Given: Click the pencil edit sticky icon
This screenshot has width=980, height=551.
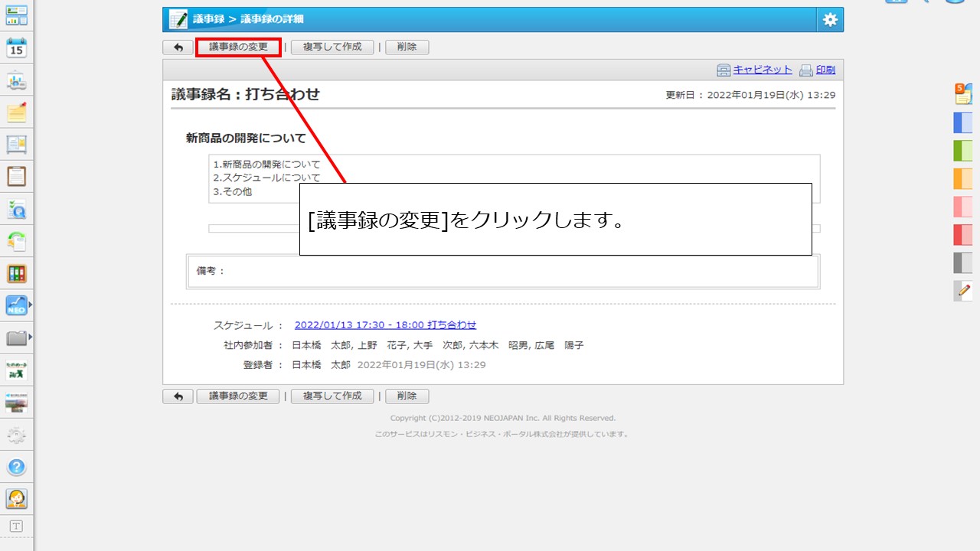Looking at the screenshot, I should (963, 291).
